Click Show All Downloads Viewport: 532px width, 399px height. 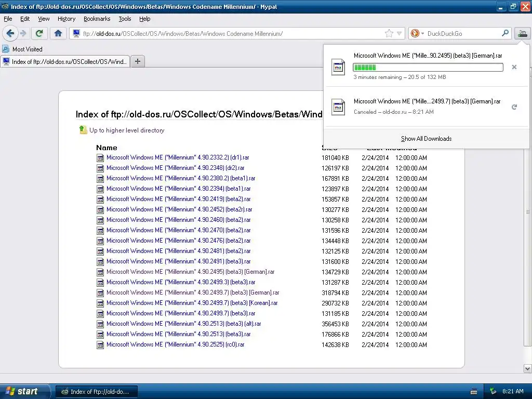point(426,138)
